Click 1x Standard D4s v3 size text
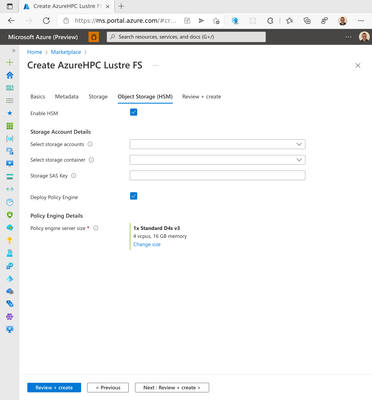Screen dimensions: 372x400 pyautogui.click(x=156, y=228)
